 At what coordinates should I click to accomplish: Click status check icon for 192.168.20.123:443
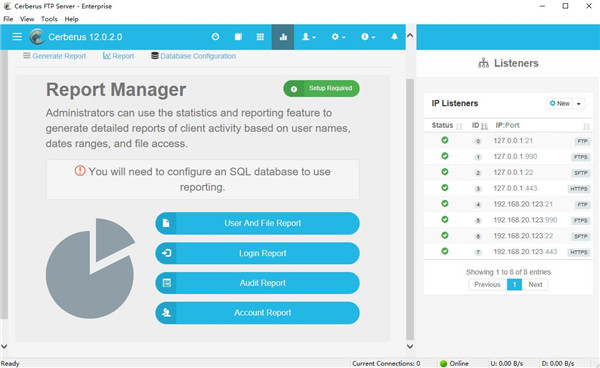tap(445, 251)
